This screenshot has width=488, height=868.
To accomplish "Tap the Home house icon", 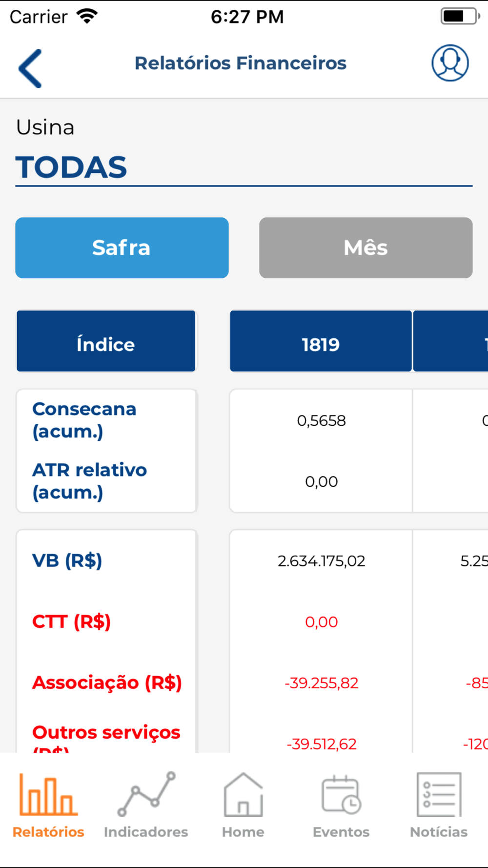I will [x=243, y=794].
